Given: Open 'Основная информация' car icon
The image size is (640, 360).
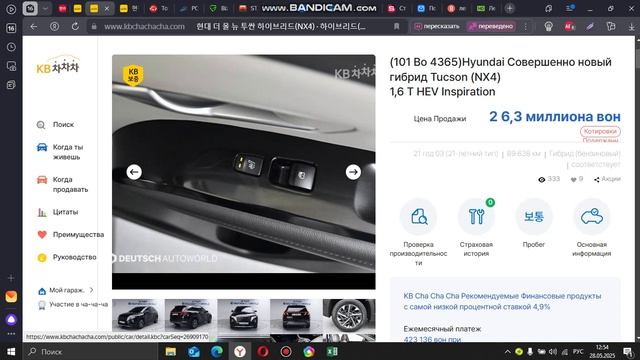Looking at the screenshot, I should (592, 216).
